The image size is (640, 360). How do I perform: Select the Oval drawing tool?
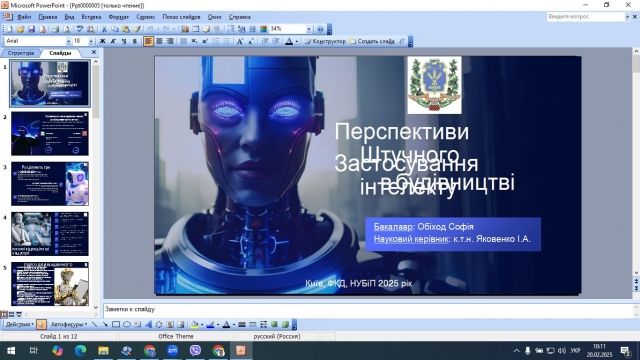[x=127, y=324]
